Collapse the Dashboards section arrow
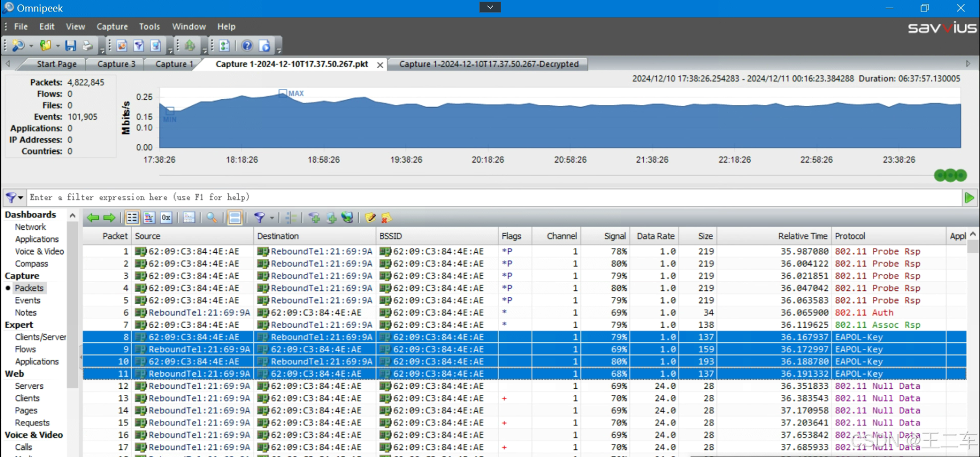Viewport: 980px width, 457px height. coord(72,215)
